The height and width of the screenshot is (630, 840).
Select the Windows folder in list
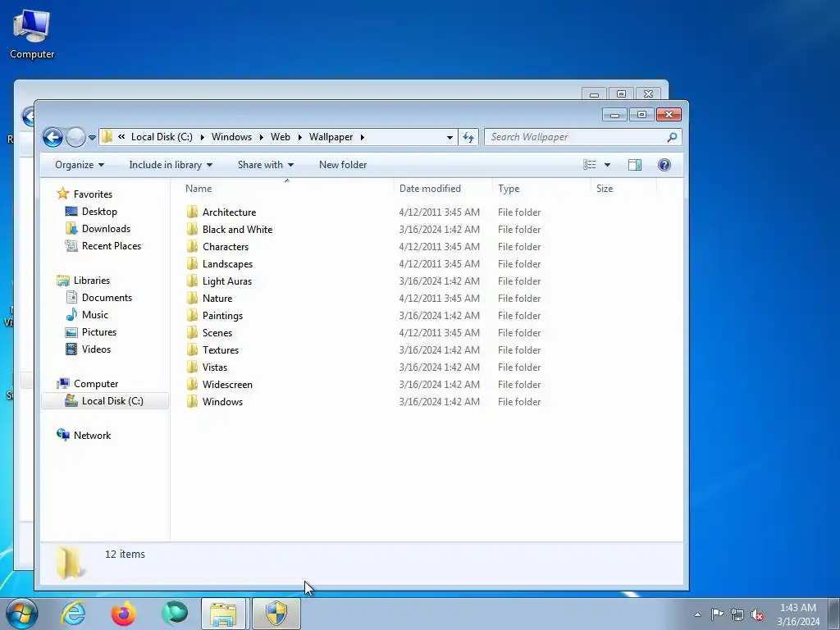point(222,401)
